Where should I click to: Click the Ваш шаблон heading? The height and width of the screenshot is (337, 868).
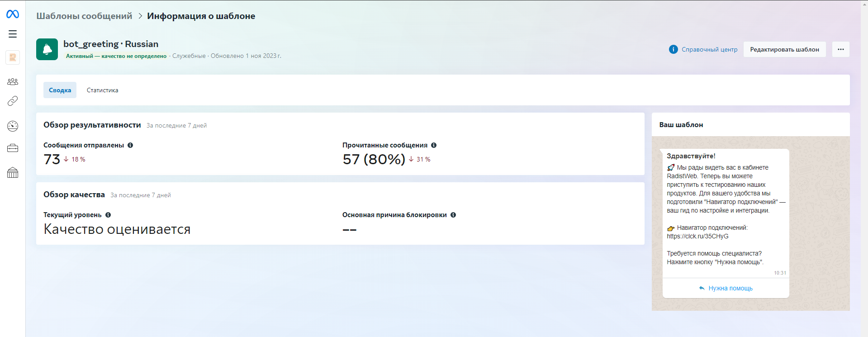point(681,125)
